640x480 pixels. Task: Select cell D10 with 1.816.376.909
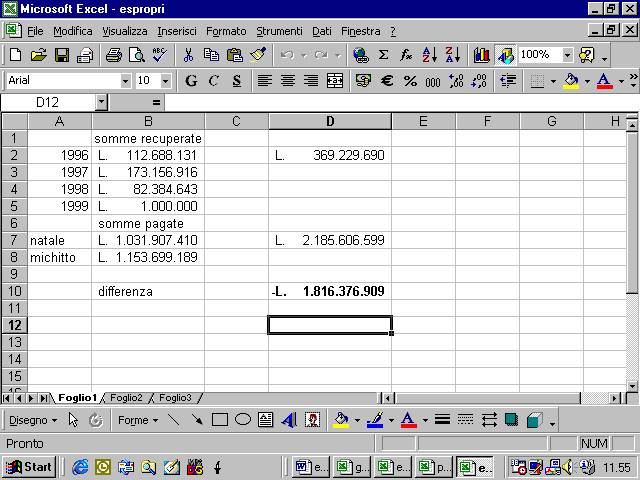(x=330, y=291)
